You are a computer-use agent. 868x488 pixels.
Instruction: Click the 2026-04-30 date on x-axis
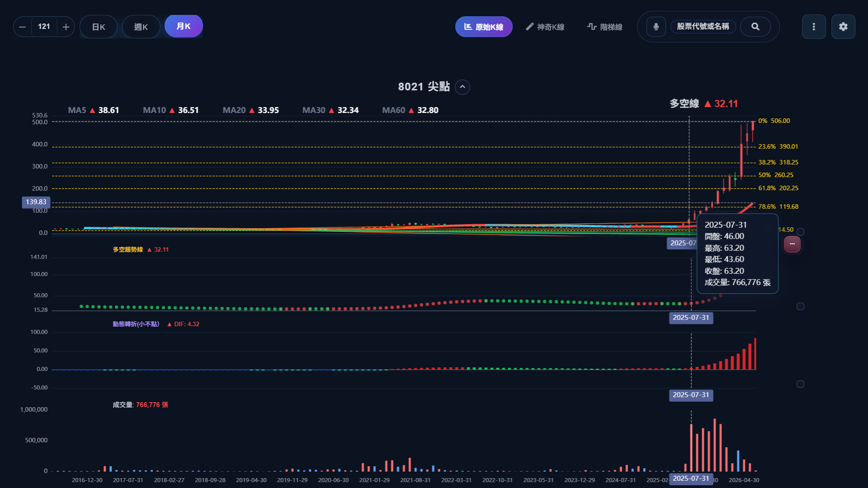(x=744, y=480)
